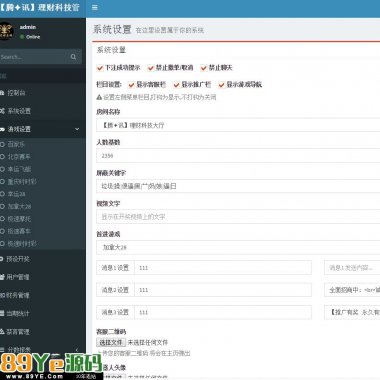Click the 消息1 content input field
The width and height of the screenshot is (380, 380).
click(x=352, y=268)
